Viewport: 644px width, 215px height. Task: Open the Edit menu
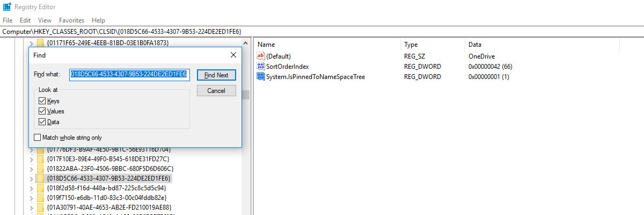tap(25, 20)
